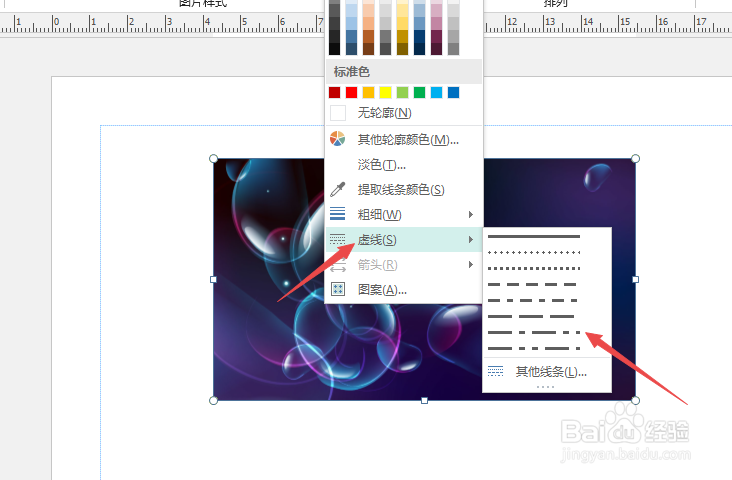Pick the light green standard color
The height and width of the screenshot is (480, 732).
click(402, 92)
